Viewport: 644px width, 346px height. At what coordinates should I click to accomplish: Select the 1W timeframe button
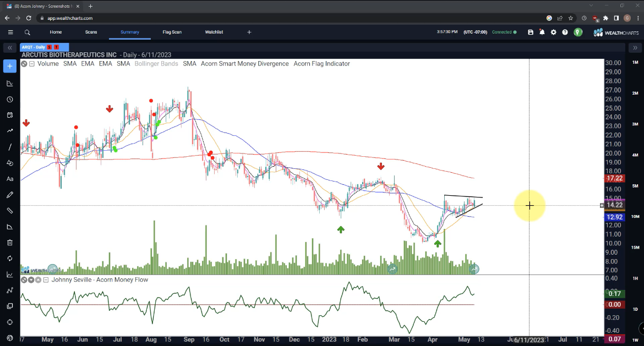pos(635,340)
